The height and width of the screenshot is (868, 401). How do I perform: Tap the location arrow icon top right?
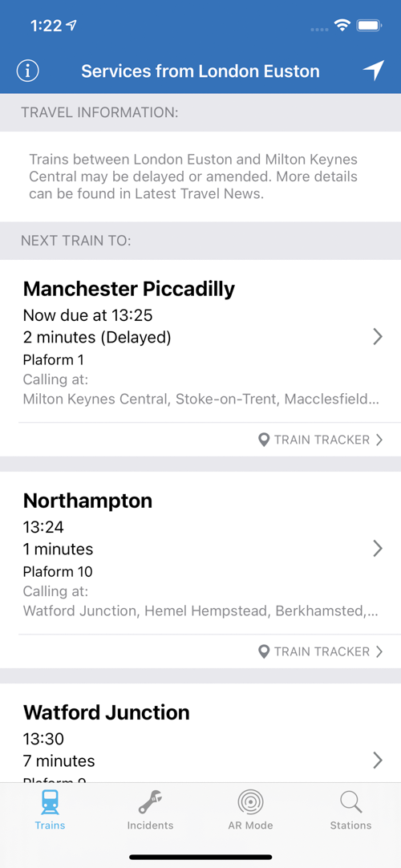pyautogui.click(x=374, y=71)
